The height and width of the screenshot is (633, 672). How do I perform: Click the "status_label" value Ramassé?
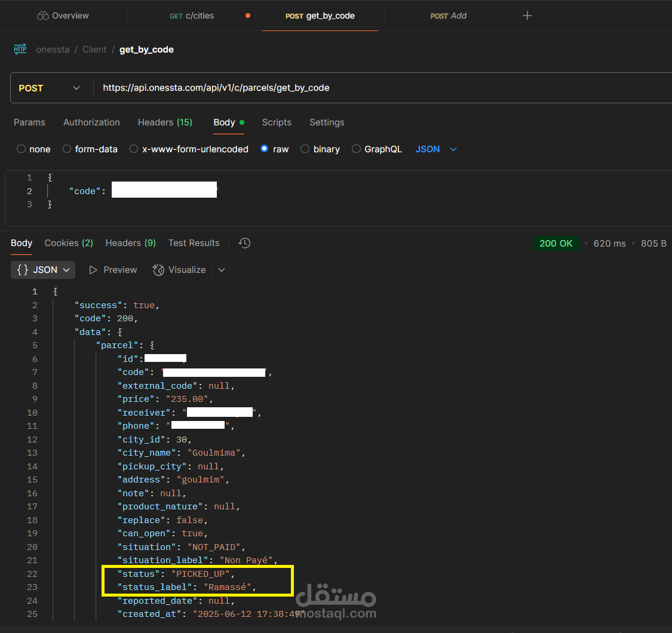[x=227, y=587]
